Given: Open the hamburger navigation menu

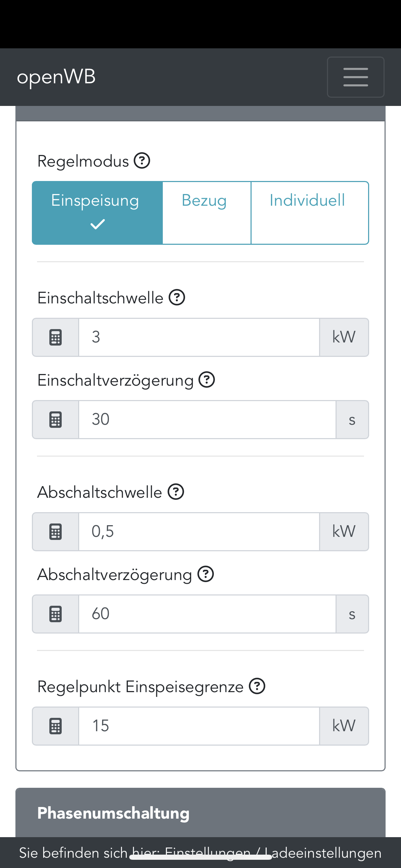Looking at the screenshot, I should (x=355, y=77).
